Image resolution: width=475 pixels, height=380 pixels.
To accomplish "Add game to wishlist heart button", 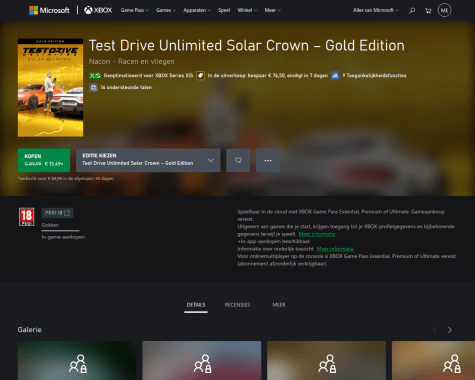I will point(238,160).
